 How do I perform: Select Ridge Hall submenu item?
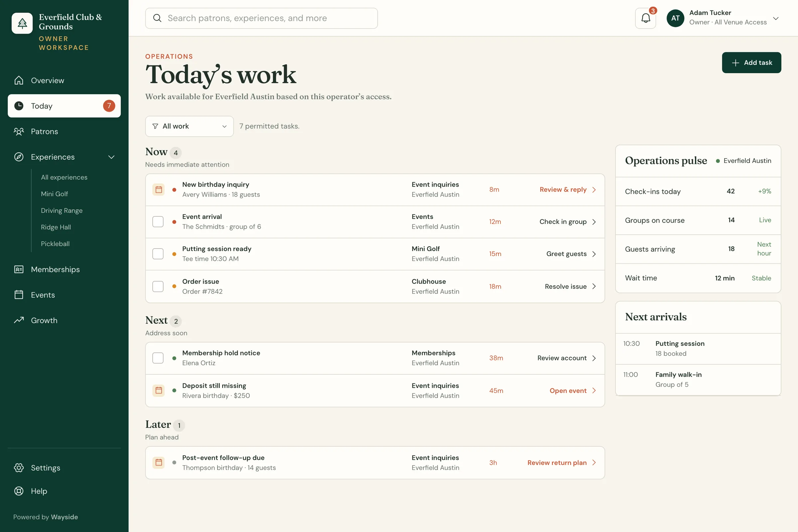[56, 227]
